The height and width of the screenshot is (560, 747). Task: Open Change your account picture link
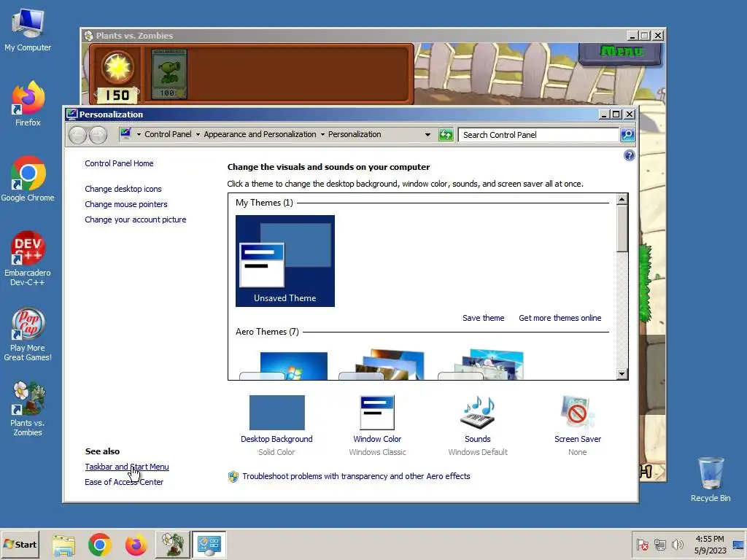coord(135,219)
